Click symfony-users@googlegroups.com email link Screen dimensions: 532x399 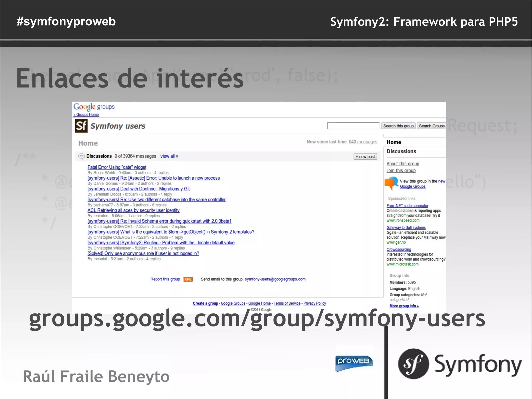(275, 279)
